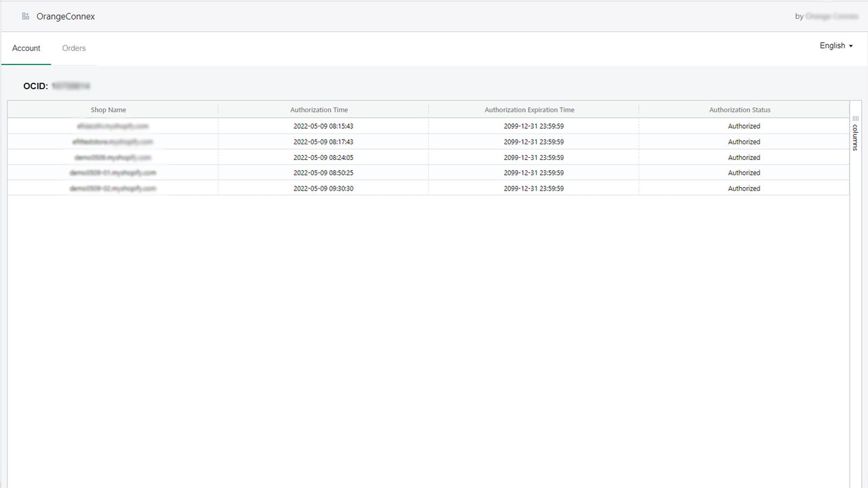Open the columns side panel

point(854,136)
